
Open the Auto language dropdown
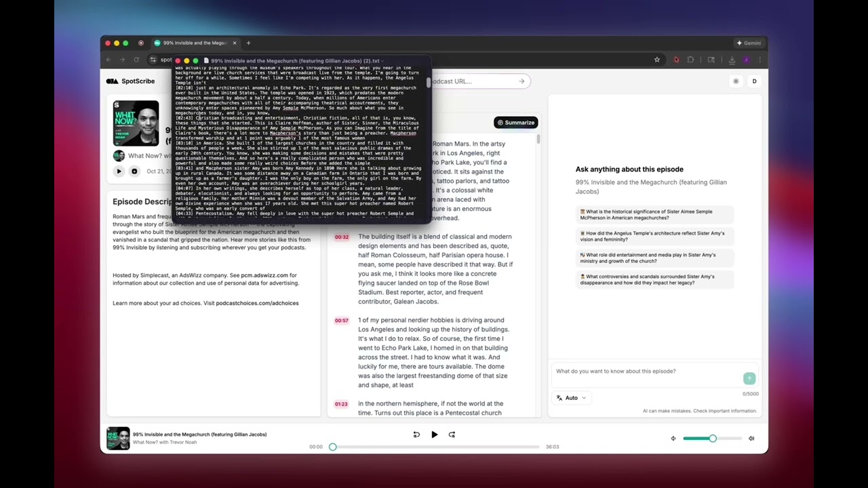tap(571, 398)
